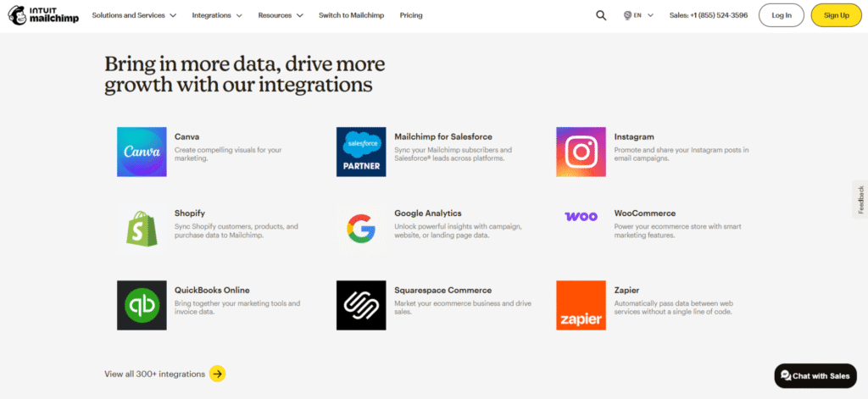Click the Log In button
This screenshot has height=399, width=868.
pyautogui.click(x=781, y=15)
